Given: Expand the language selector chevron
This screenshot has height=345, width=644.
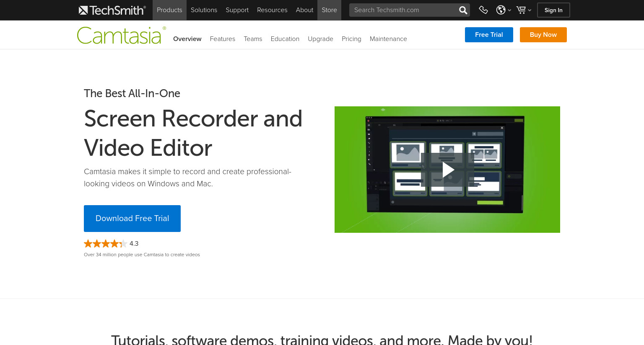Looking at the screenshot, I should (x=509, y=10).
